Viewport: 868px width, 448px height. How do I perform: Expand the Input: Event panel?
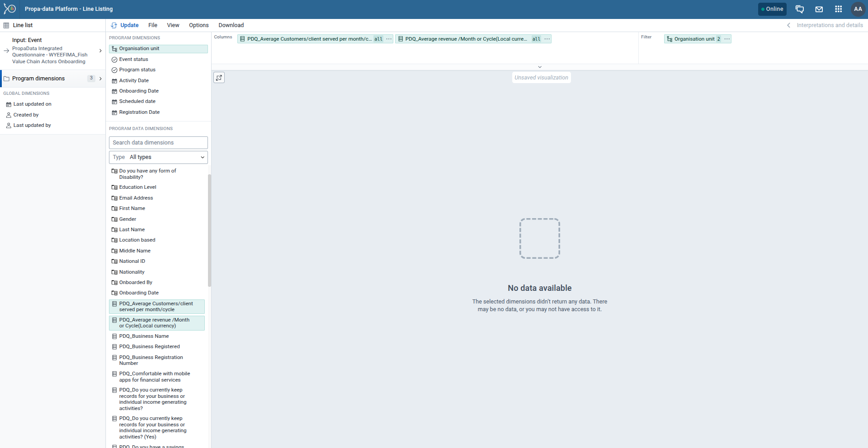tap(52, 51)
